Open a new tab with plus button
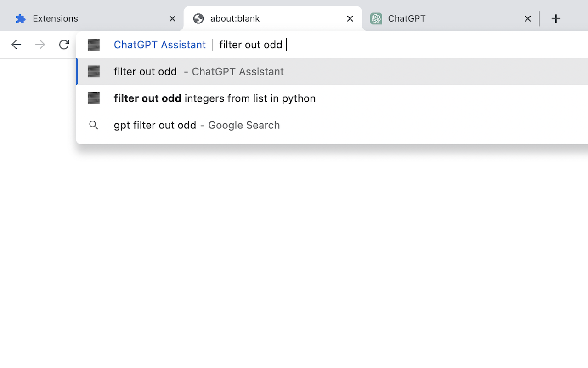This screenshot has width=588, height=368. [556, 19]
